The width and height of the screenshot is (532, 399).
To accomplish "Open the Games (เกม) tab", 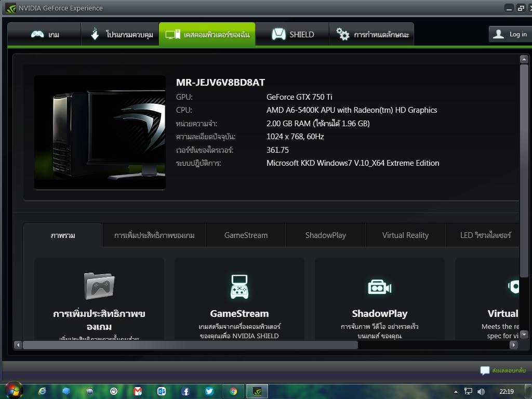I will pos(44,34).
